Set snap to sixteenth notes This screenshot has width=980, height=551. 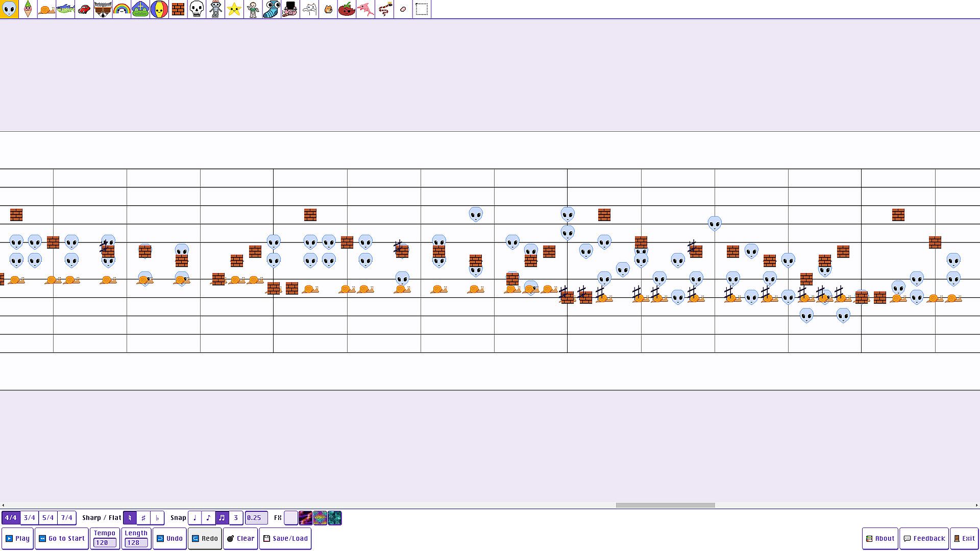(x=222, y=518)
